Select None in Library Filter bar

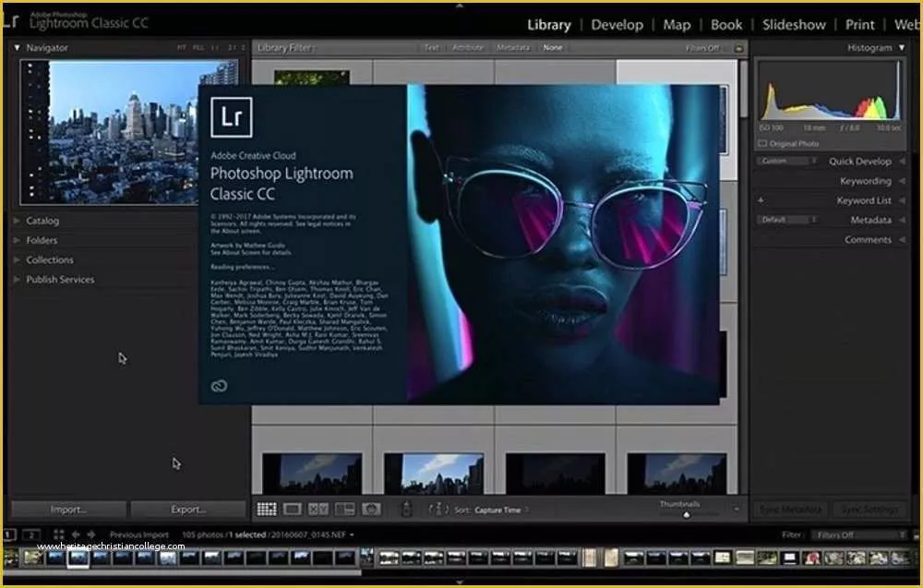coord(553,48)
